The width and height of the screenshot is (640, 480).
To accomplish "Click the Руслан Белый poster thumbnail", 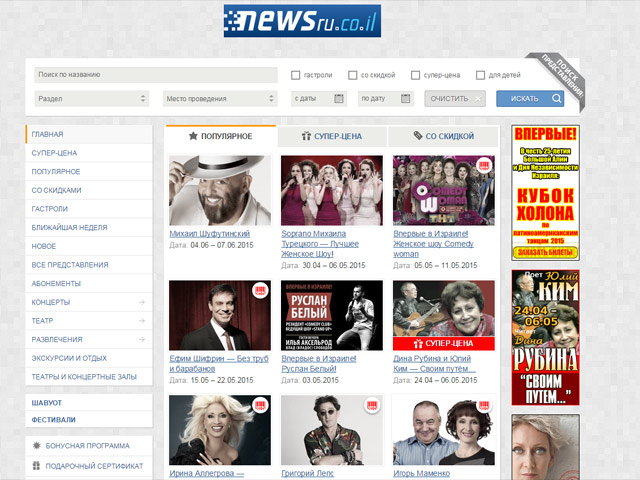I will (x=332, y=315).
